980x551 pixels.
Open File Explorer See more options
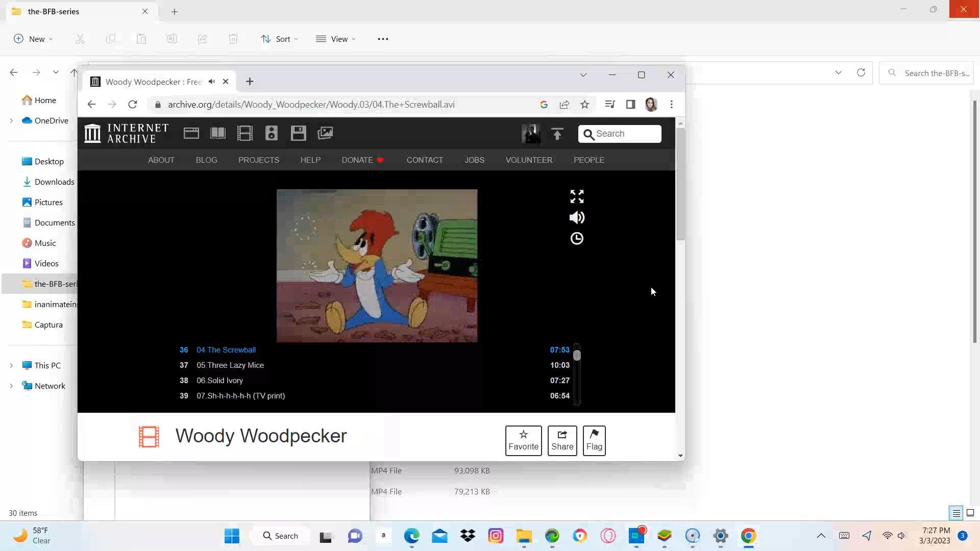coord(383,39)
